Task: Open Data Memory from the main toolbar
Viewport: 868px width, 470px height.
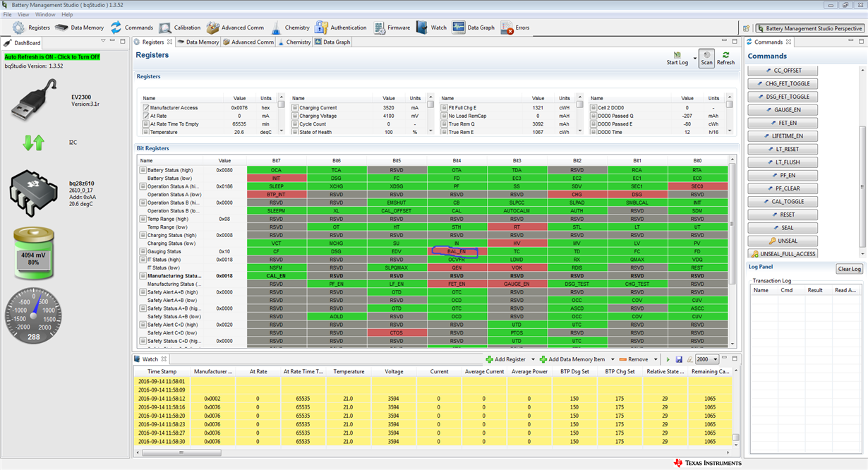Action: click(80, 28)
